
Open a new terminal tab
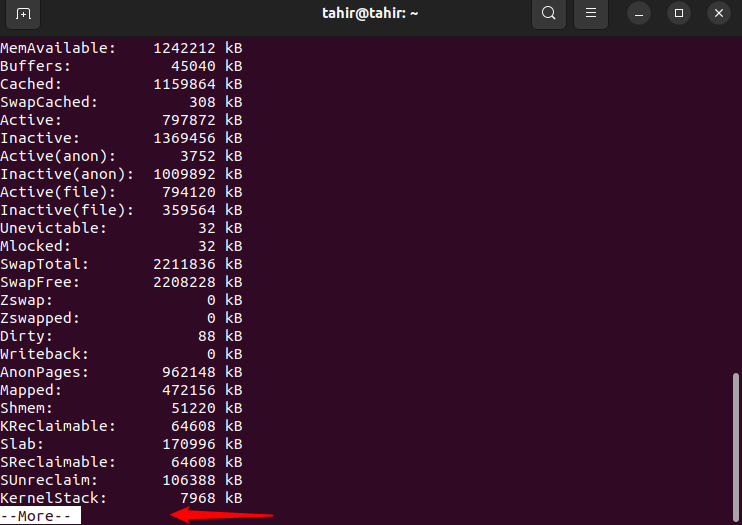point(23,13)
